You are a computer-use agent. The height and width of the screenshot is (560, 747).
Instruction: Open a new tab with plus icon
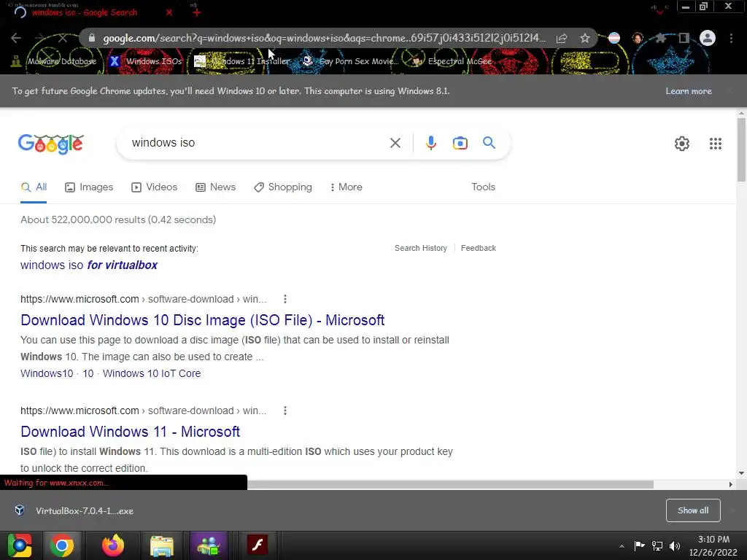197,12
